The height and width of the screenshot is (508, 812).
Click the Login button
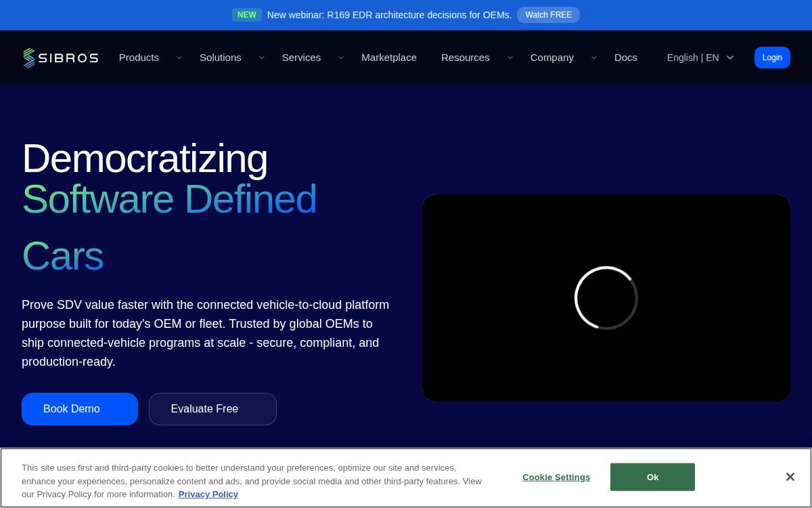click(772, 58)
